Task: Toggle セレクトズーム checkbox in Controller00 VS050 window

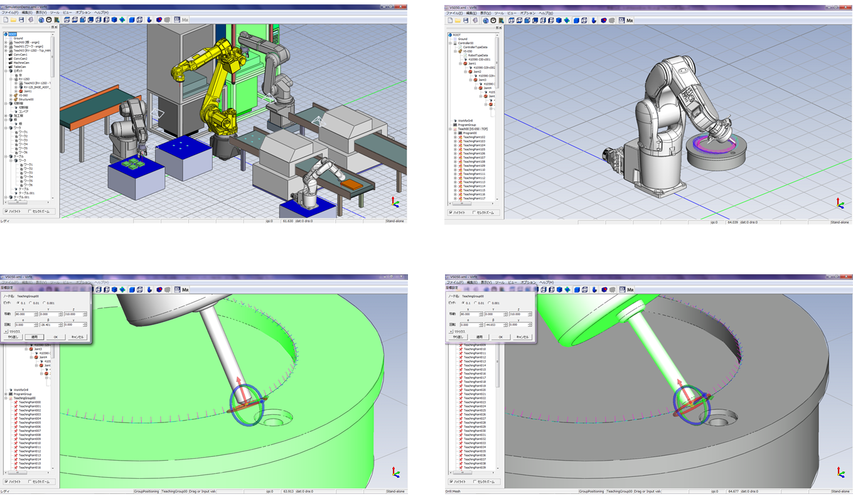Action: click(474, 212)
